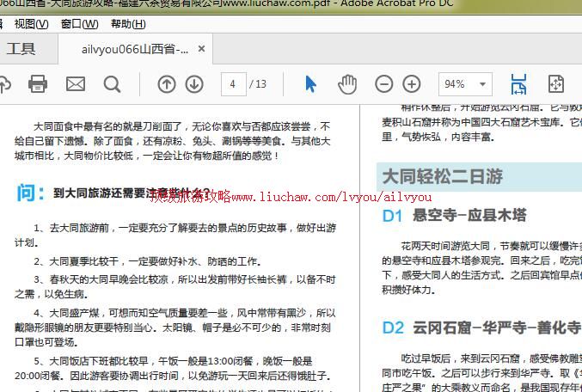This screenshot has height=392, width=582.
Task: Select the Hand pan tool
Action: click(346, 83)
